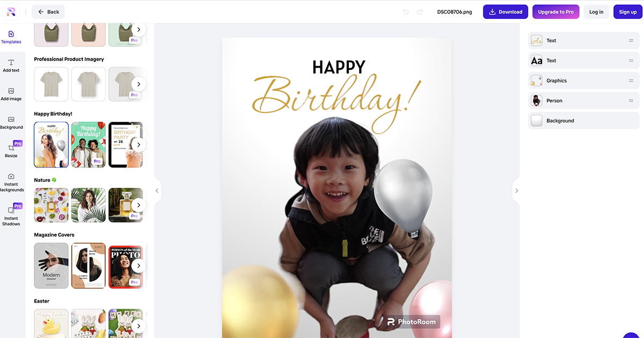Select the Background layer's white swatch
The image size is (644, 338).
[x=537, y=121]
